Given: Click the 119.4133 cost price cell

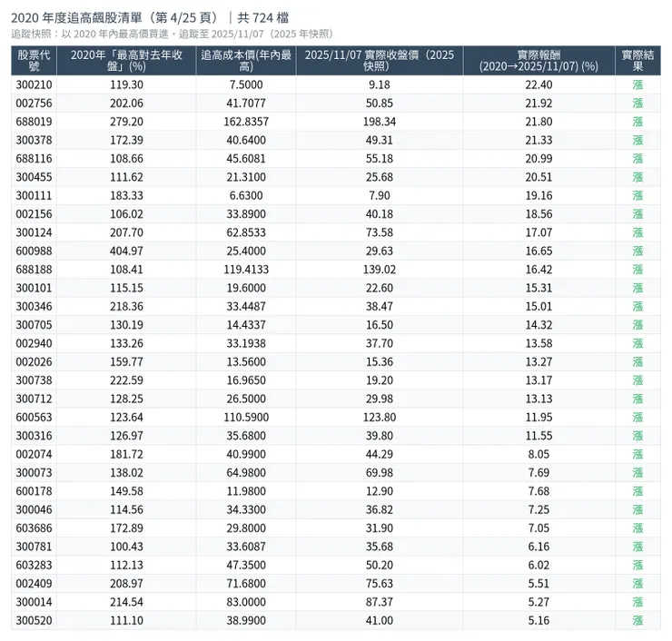Looking at the screenshot, I should 246,270.
